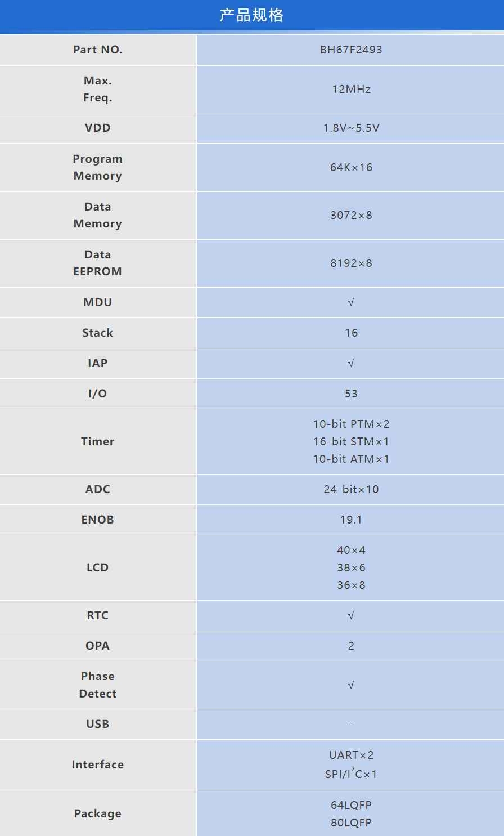Click the 24-bit×10 ADC value
Screen dimensions: 504x836
coord(351,489)
